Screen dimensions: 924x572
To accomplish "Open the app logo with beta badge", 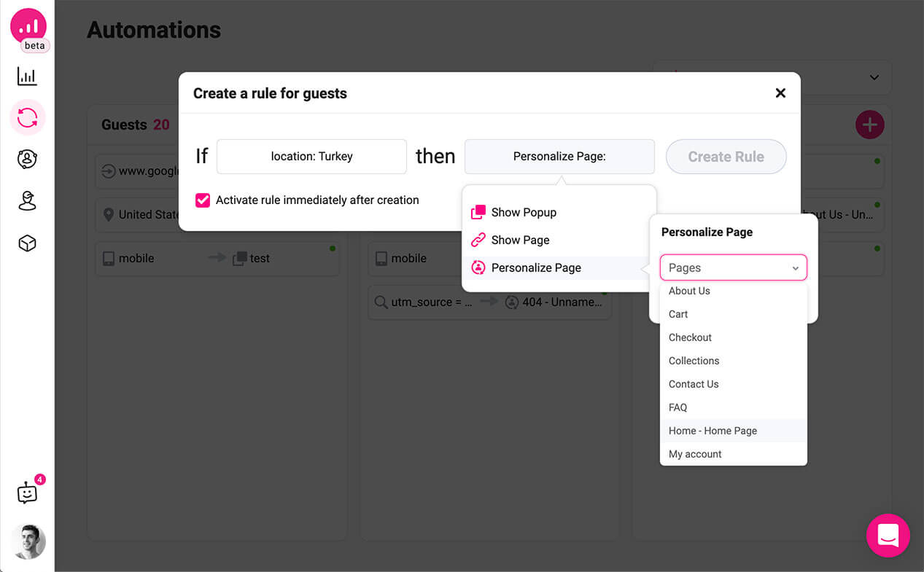I will (28, 29).
